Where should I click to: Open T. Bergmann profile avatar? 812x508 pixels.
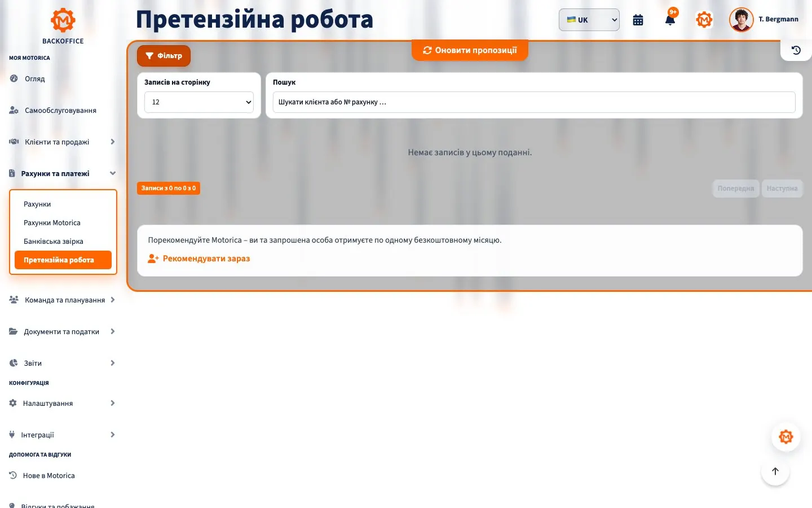pyautogui.click(x=741, y=20)
